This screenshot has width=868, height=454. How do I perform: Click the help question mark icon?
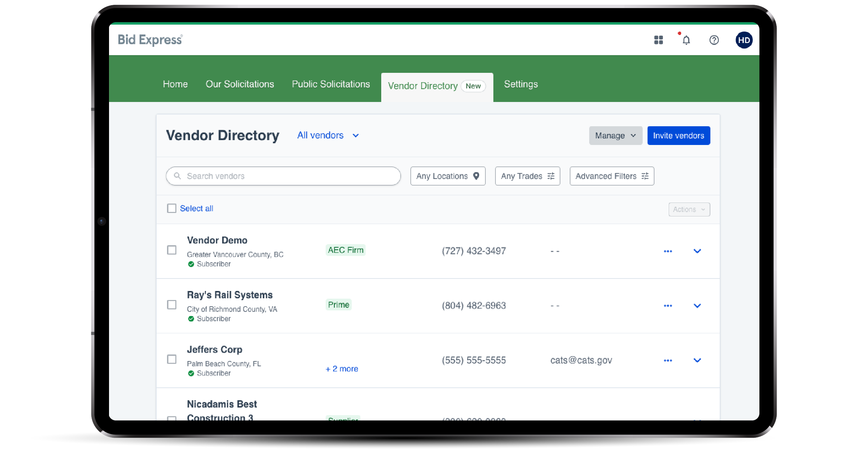coord(714,40)
